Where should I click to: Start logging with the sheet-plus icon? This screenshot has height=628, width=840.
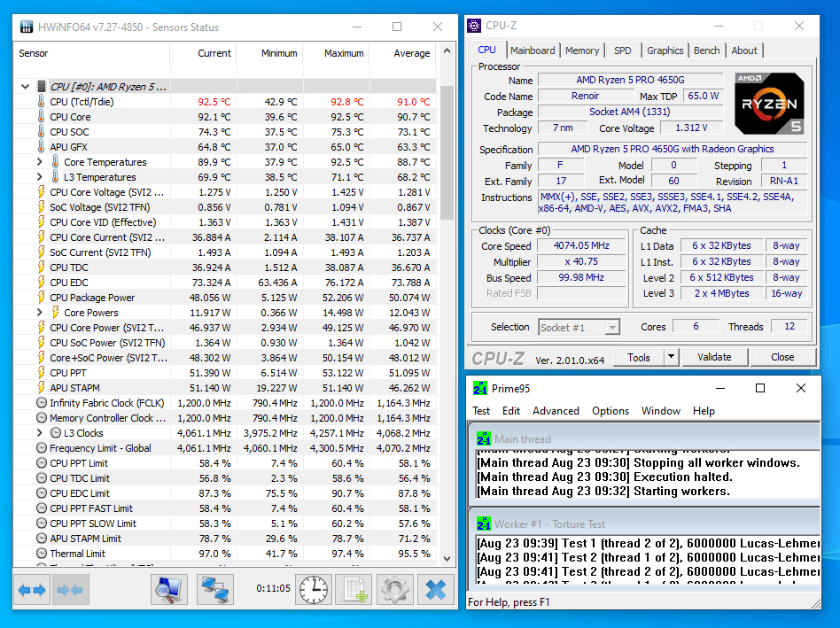point(354,589)
